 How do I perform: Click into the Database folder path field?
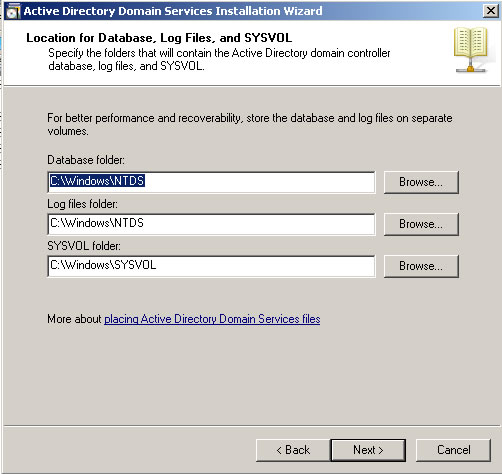tap(211, 182)
